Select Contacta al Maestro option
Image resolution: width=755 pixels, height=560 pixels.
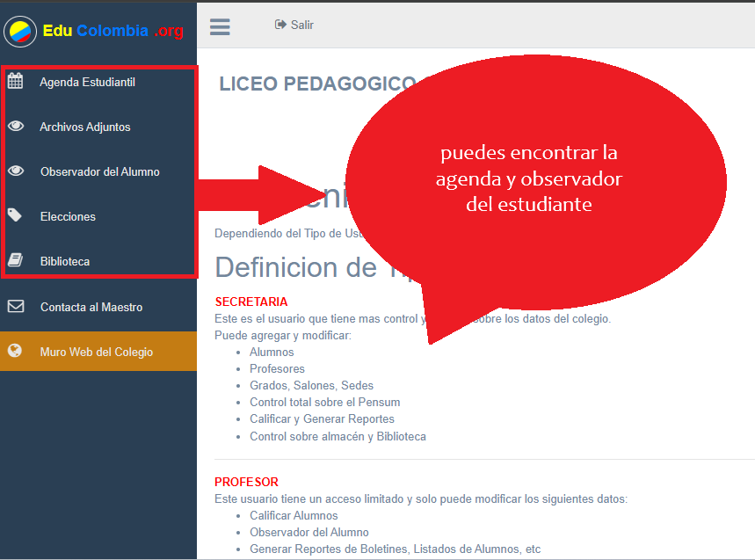(x=91, y=307)
